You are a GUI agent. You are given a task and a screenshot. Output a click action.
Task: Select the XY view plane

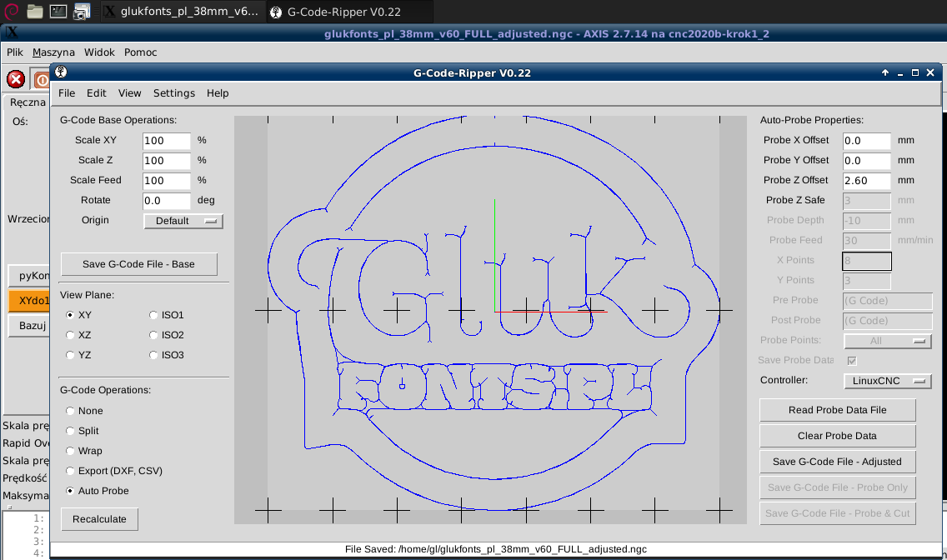[x=70, y=315]
